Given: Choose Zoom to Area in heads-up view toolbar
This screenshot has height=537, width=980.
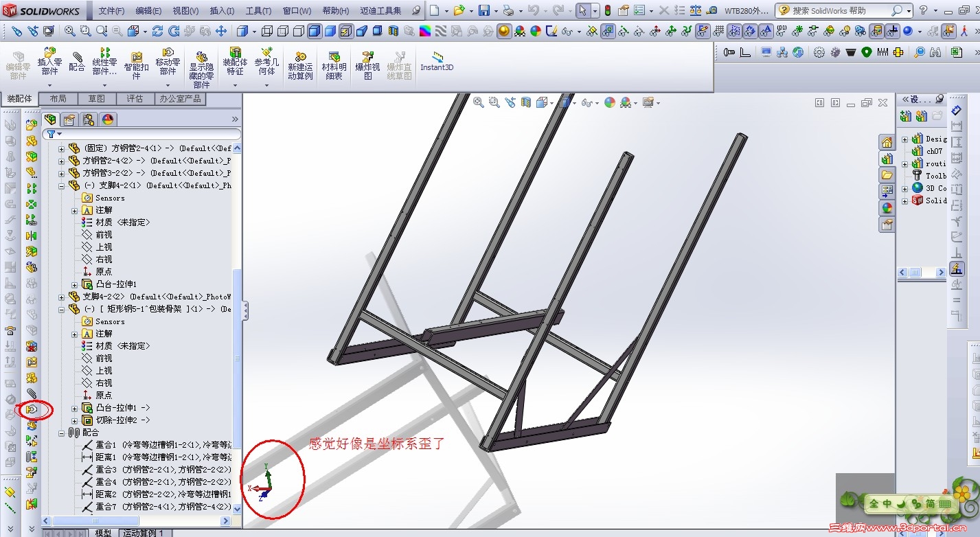Looking at the screenshot, I should click(x=494, y=102).
